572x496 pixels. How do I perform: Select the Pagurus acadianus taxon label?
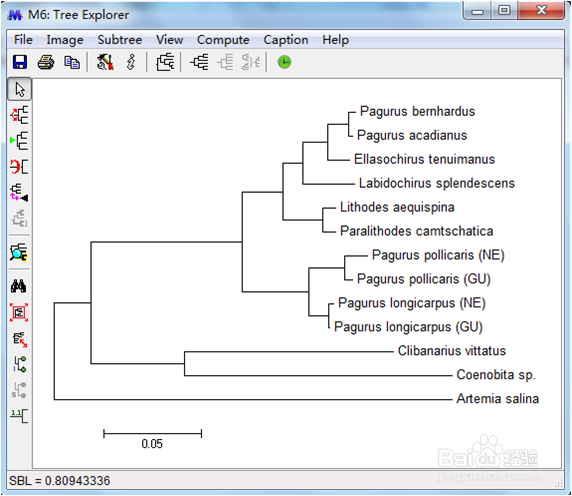pos(412,135)
